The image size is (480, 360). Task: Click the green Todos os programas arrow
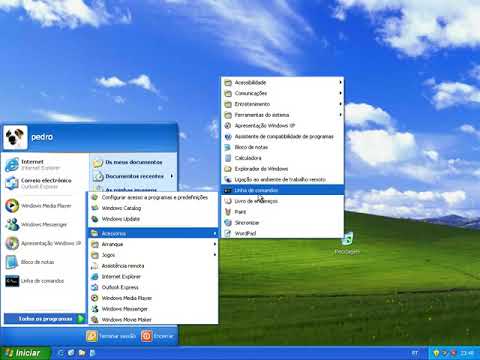point(80,319)
